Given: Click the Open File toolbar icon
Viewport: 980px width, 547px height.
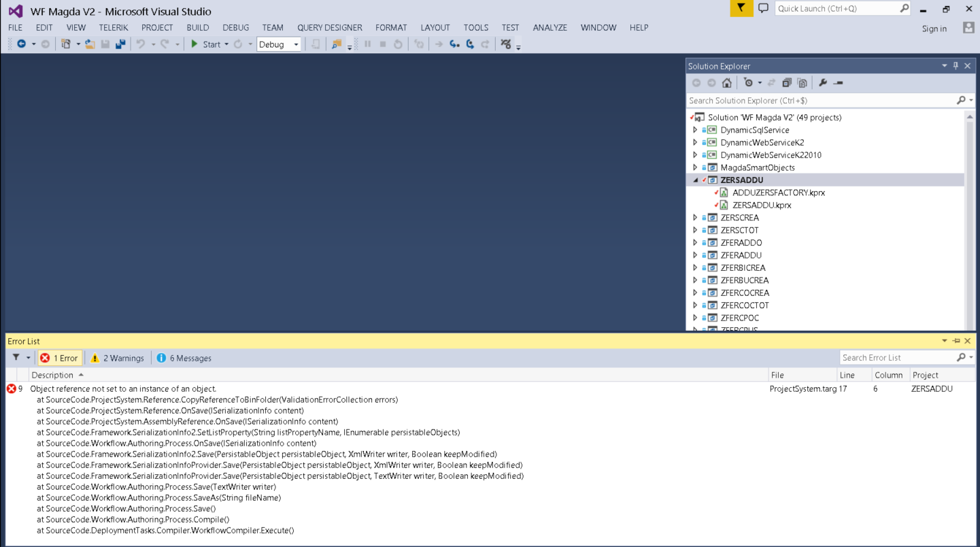Looking at the screenshot, I should [x=90, y=44].
